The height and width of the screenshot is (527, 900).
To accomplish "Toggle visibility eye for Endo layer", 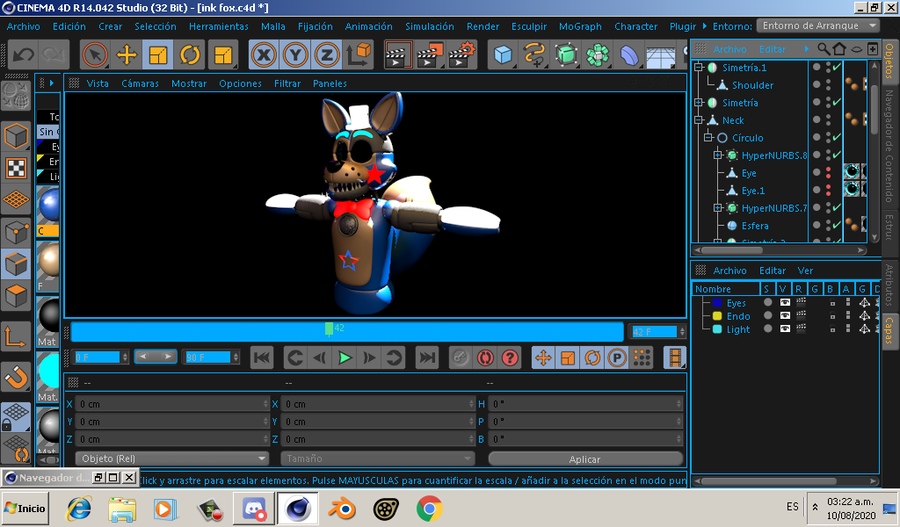I will click(785, 316).
